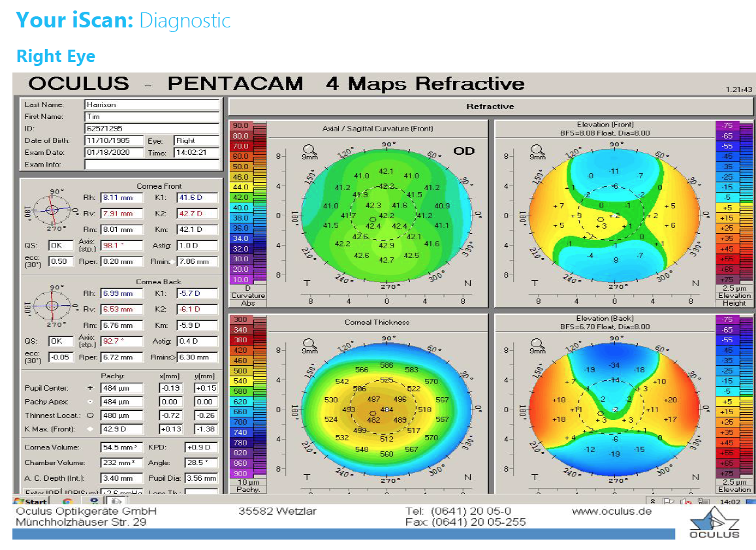
Task: Click the magnifier icon on Elevation (Back) map
Action: 537,345
